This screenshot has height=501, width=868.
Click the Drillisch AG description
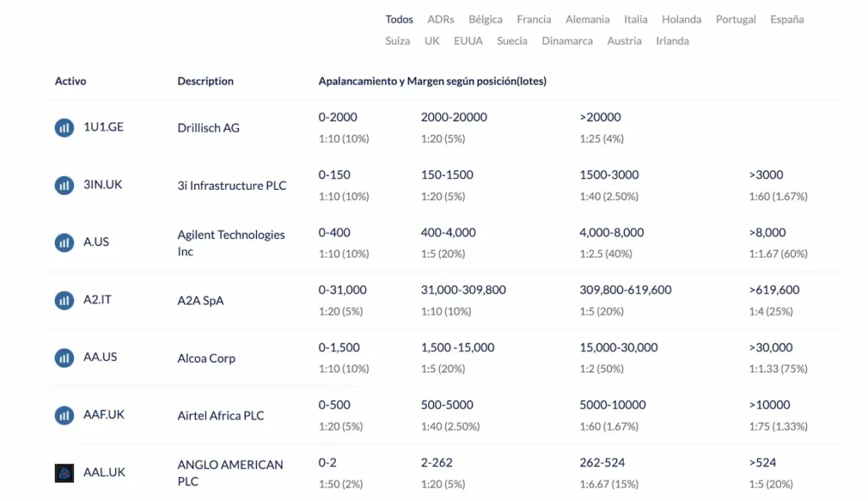tap(210, 127)
